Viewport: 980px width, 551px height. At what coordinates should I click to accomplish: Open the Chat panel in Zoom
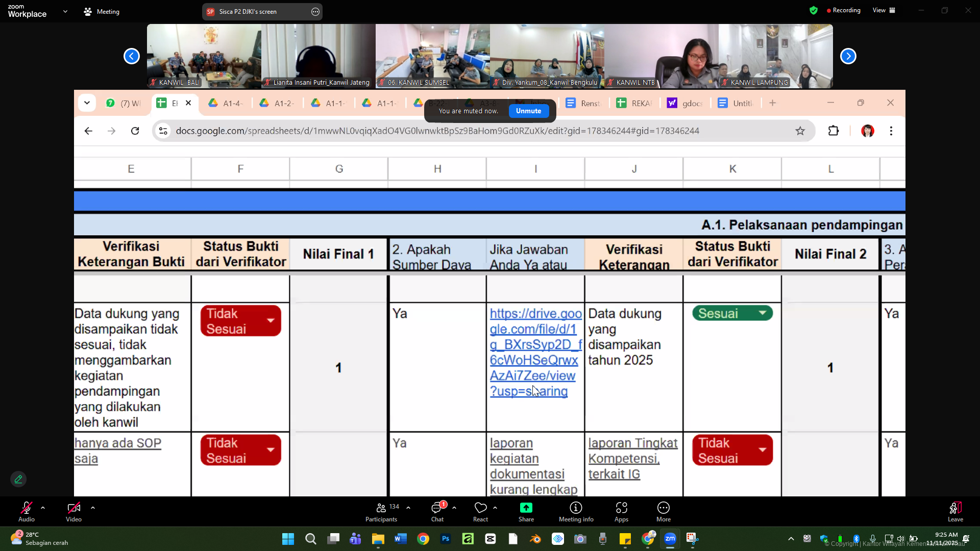[437, 511]
